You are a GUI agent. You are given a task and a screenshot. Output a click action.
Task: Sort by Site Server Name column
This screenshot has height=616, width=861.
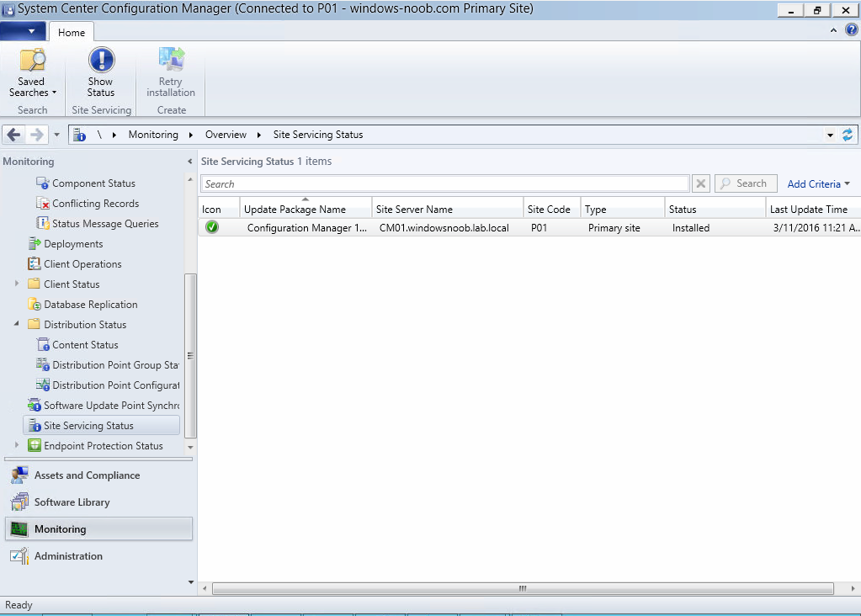point(448,210)
